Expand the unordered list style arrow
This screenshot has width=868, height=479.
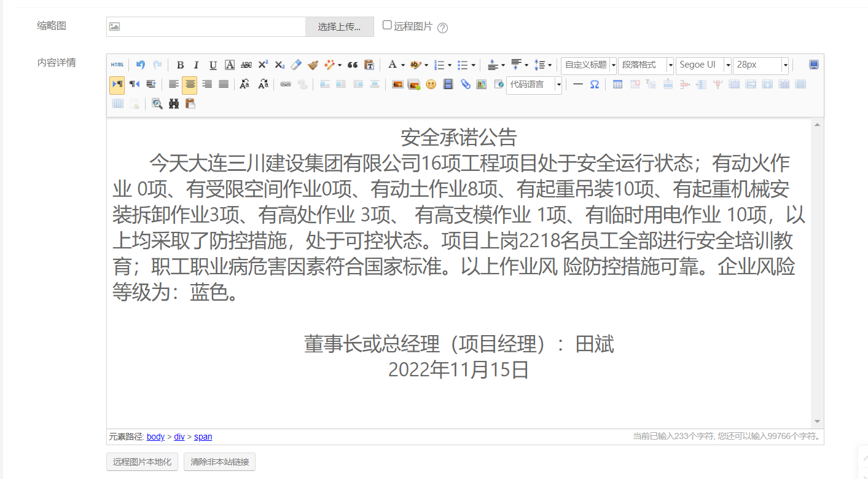[473, 65]
